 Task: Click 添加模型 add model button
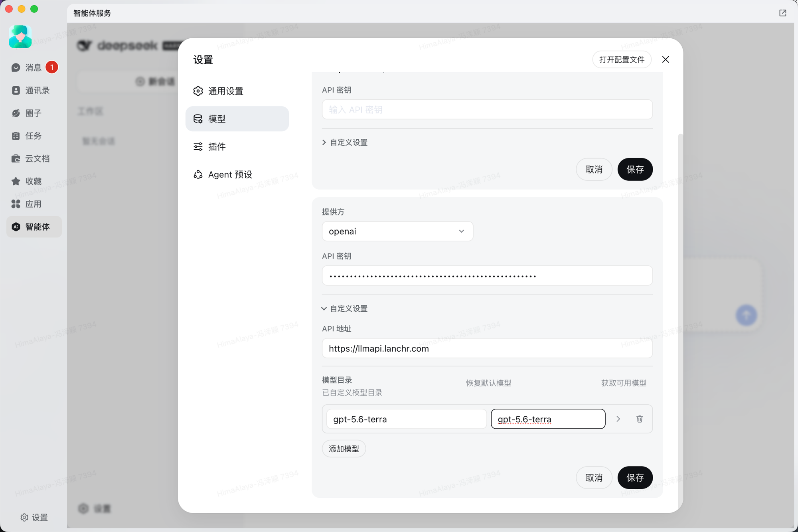[344, 449]
